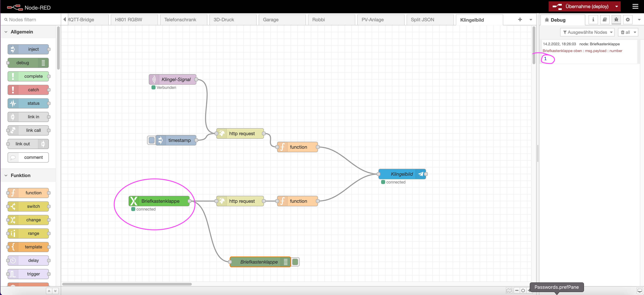The height and width of the screenshot is (295, 644).
Task: Click the timestamp inject node button
Action: pyautogui.click(x=151, y=140)
